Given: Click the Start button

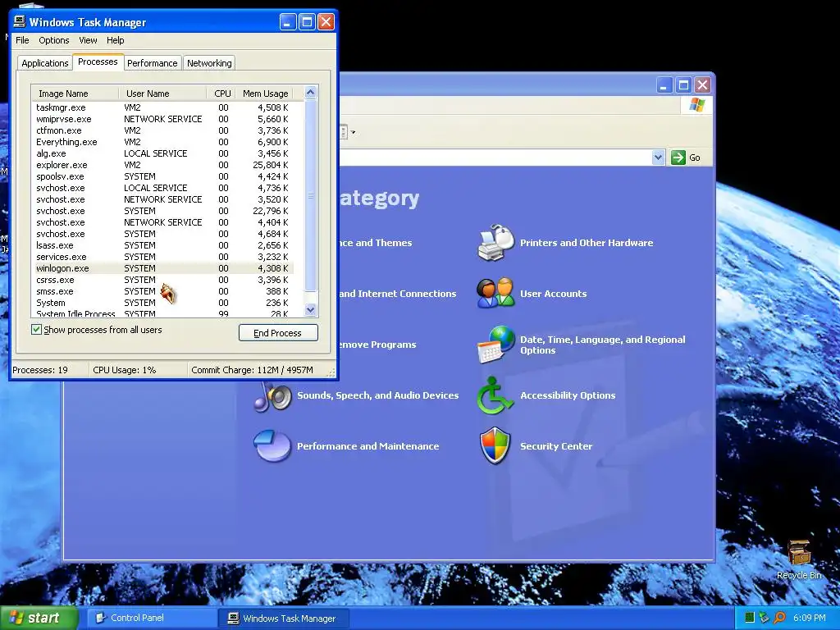Looking at the screenshot, I should (39, 618).
